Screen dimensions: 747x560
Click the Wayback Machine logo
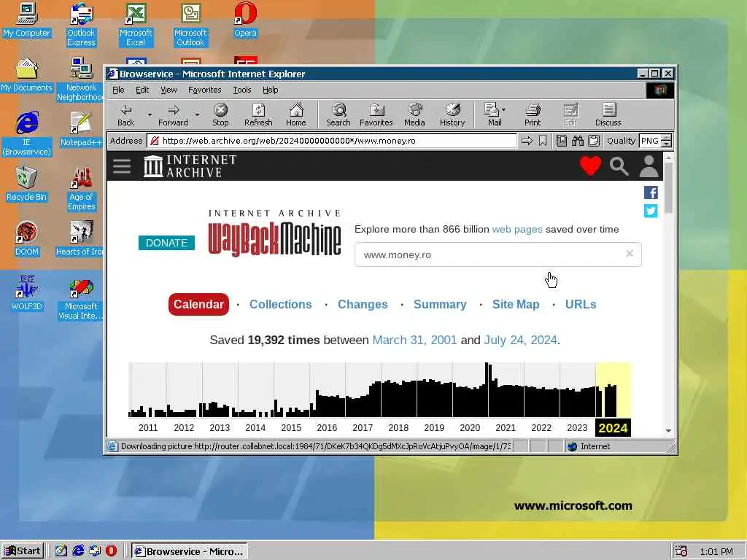[x=274, y=233]
